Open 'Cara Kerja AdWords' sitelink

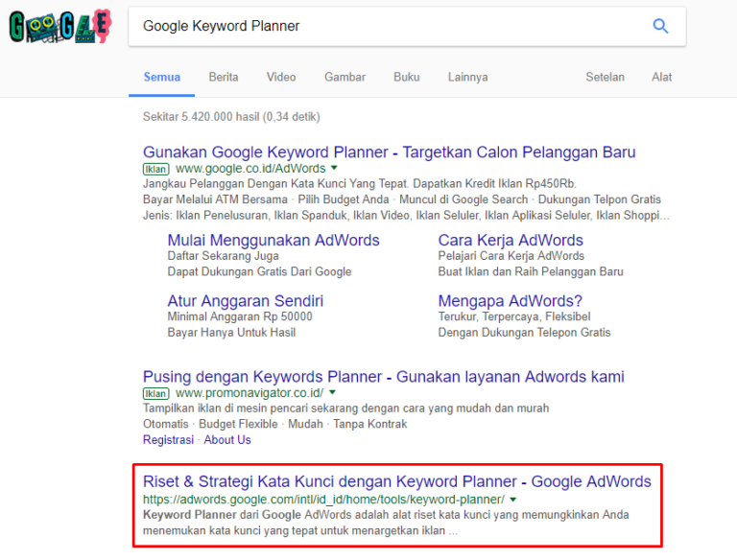[511, 240]
